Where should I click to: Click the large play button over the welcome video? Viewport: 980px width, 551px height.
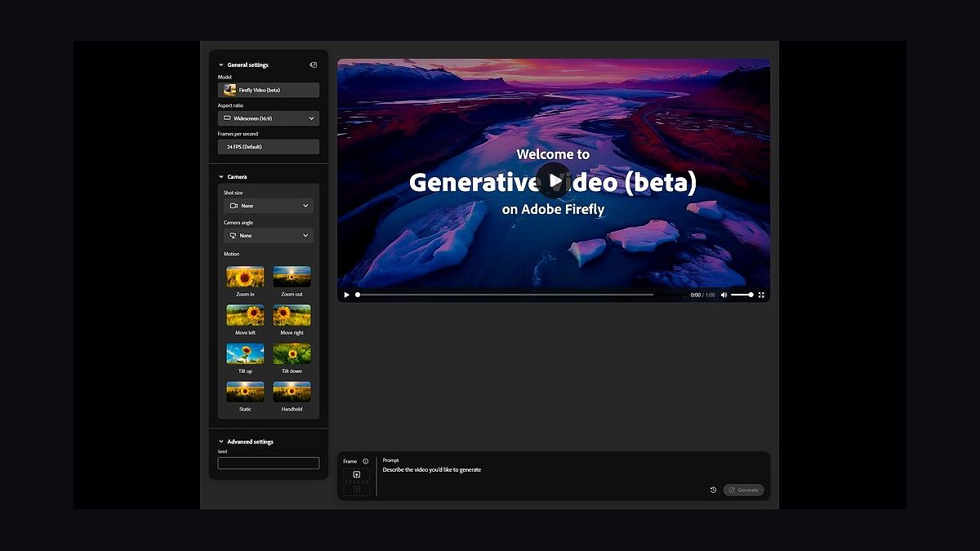554,180
